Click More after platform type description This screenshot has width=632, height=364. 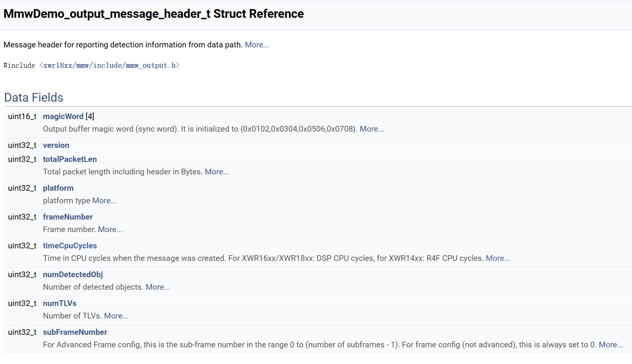tap(104, 201)
